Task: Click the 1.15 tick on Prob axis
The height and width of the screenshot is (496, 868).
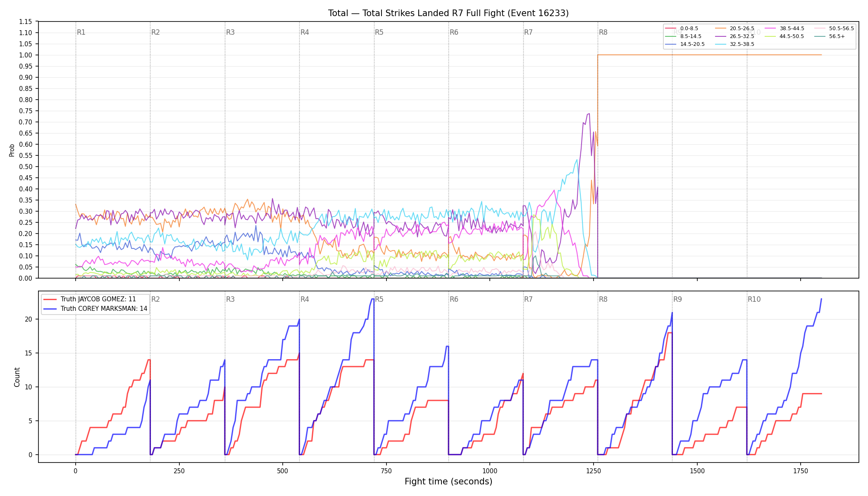Action: click(26, 21)
